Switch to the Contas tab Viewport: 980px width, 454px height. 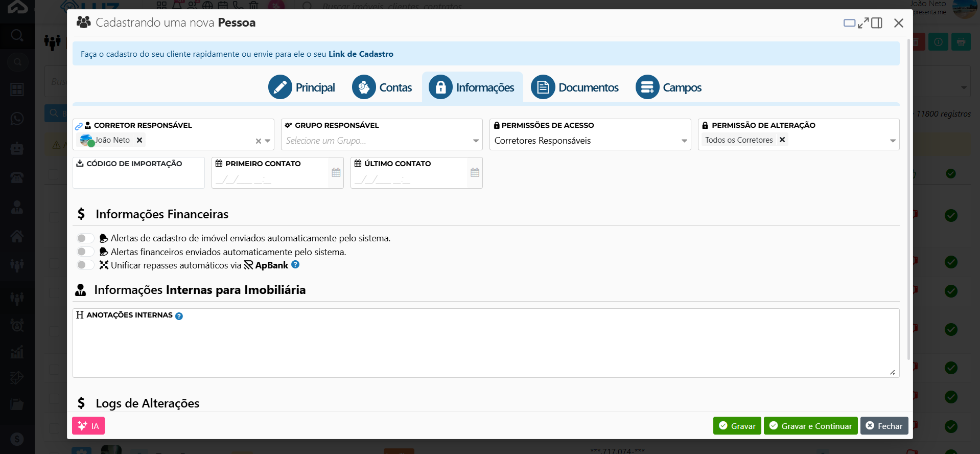click(382, 87)
